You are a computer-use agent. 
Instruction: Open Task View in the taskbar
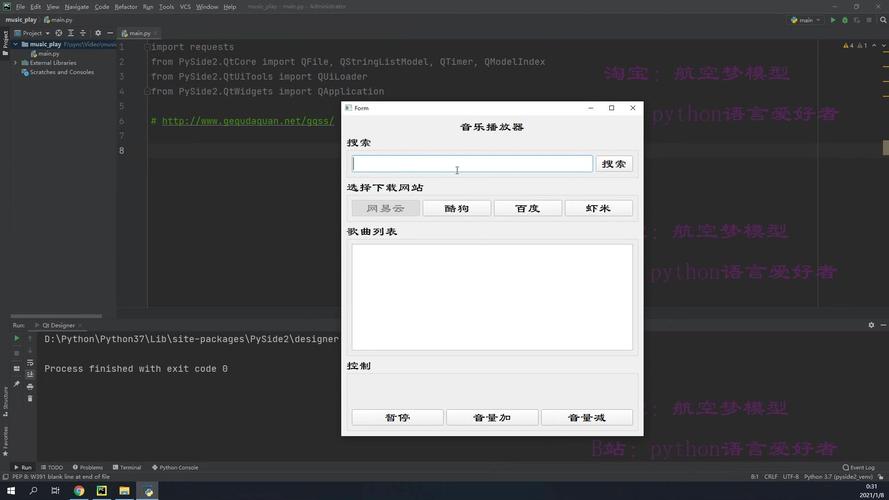(55, 491)
